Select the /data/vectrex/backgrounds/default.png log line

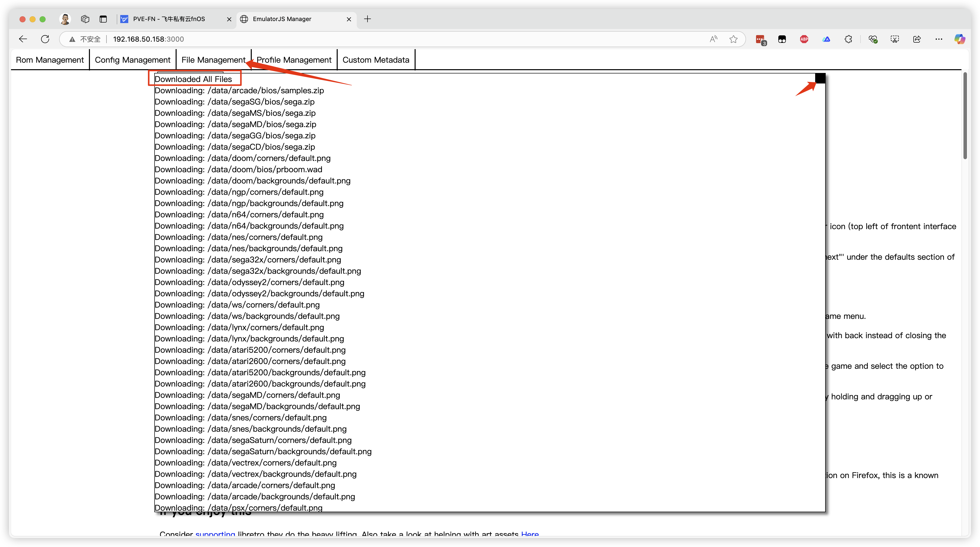click(256, 474)
